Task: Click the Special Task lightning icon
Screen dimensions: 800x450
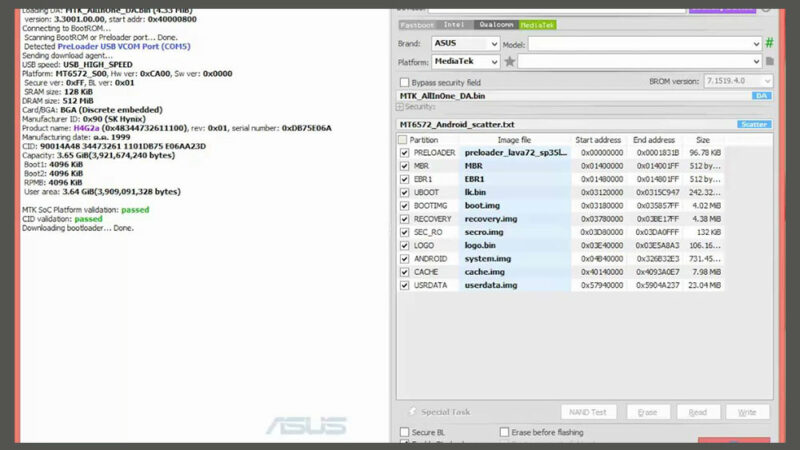Action: click(x=412, y=411)
